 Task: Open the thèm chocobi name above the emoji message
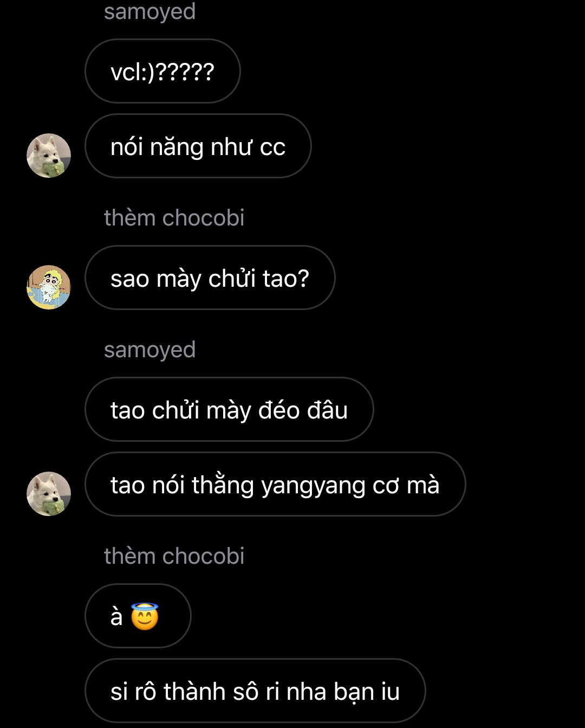pyautogui.click(x=174, y=556)
